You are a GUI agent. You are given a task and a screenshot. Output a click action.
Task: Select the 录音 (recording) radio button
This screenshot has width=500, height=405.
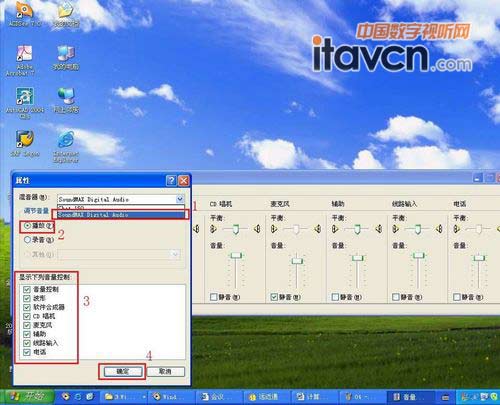(28, 240)
